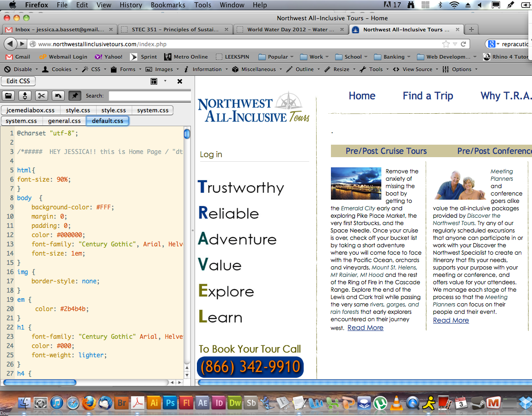Open the View Source toolbar menu

click(416, 69)
